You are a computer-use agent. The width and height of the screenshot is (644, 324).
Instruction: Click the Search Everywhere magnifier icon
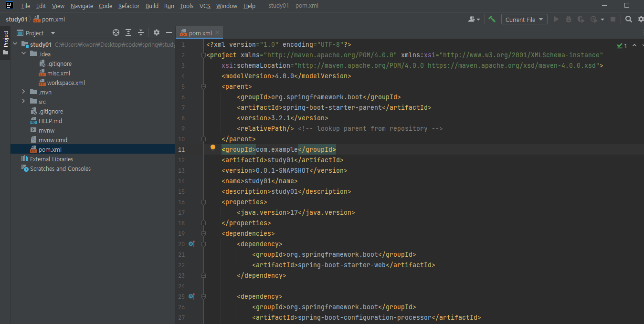[x=629, y=19]
